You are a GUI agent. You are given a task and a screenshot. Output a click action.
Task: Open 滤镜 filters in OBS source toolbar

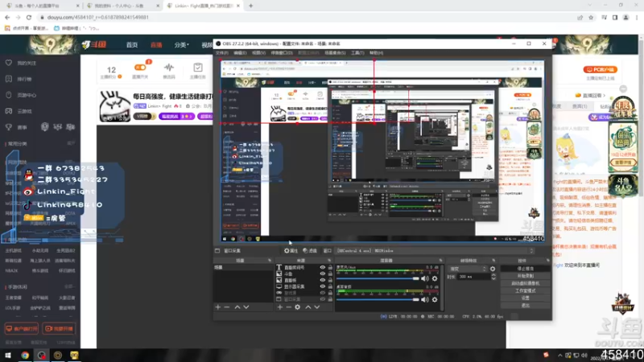point(310,251)
